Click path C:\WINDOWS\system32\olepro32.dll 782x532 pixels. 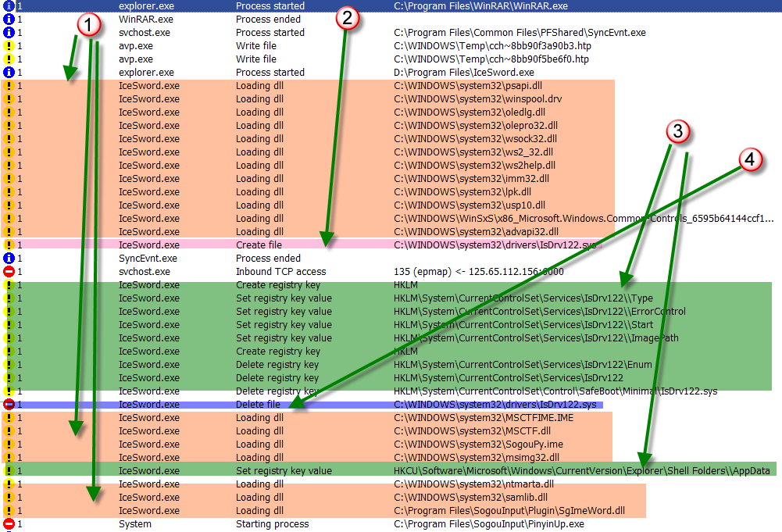[476, 126]
